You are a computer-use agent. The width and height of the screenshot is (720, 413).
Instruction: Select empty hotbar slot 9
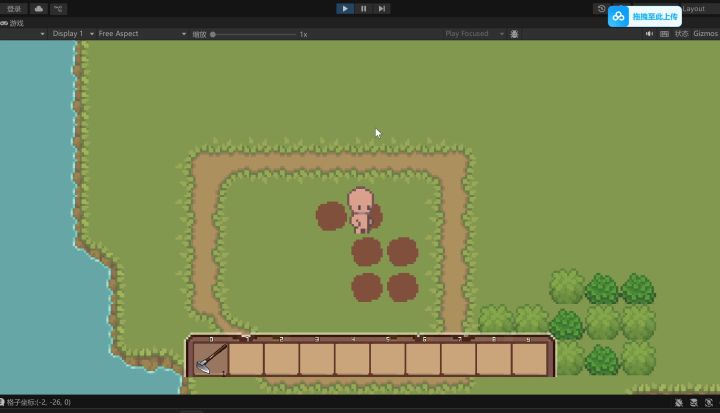529,359
